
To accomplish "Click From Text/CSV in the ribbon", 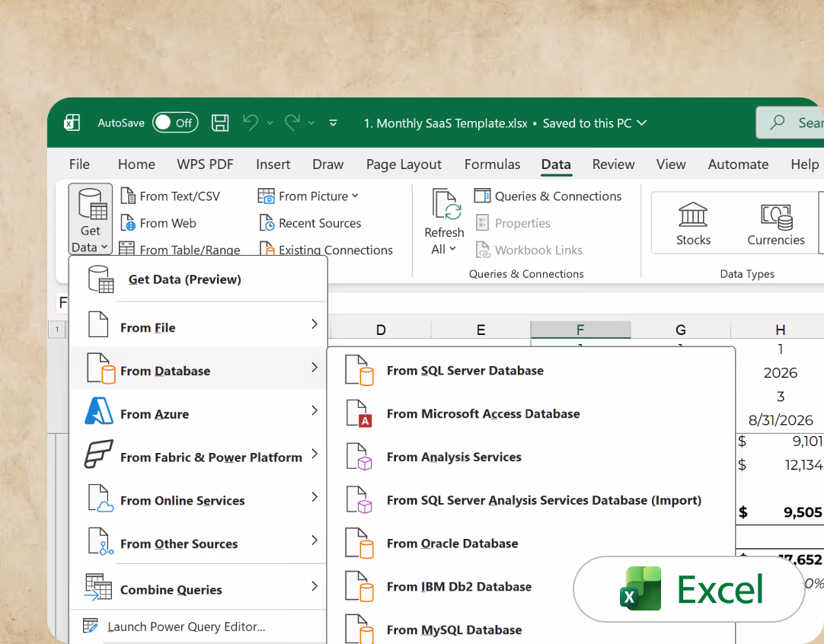I will [x=171, y=196].
